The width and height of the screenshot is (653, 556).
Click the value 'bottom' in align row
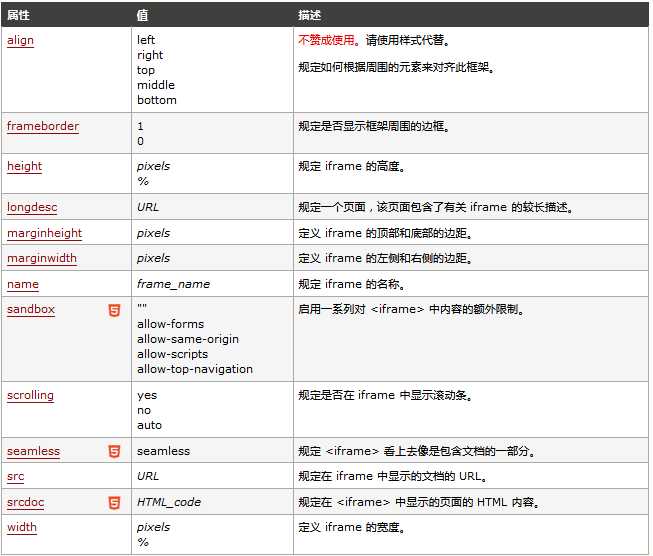coord(157,100)
